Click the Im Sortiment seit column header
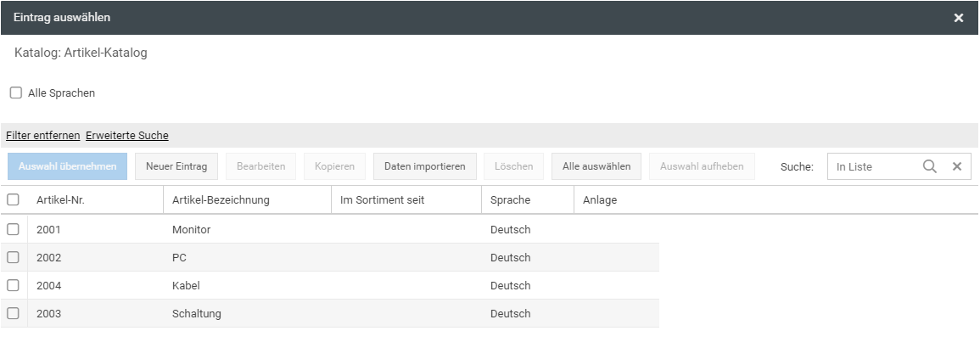 pyautogui.click(x=382, y=200)
